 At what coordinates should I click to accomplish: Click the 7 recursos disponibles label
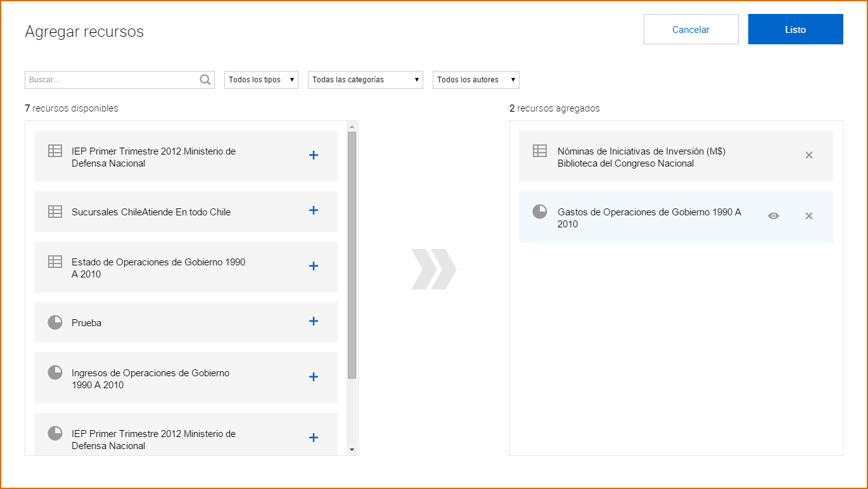click(72, 108)
